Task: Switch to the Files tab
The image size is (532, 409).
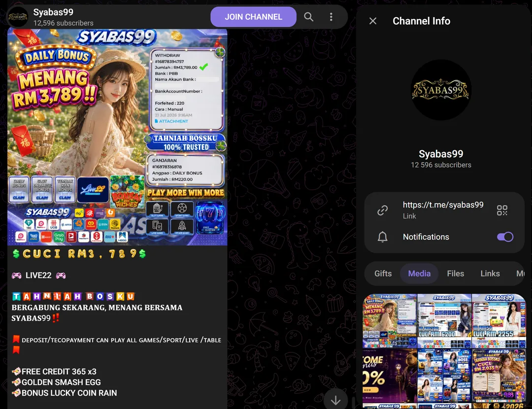Action: 455,273
